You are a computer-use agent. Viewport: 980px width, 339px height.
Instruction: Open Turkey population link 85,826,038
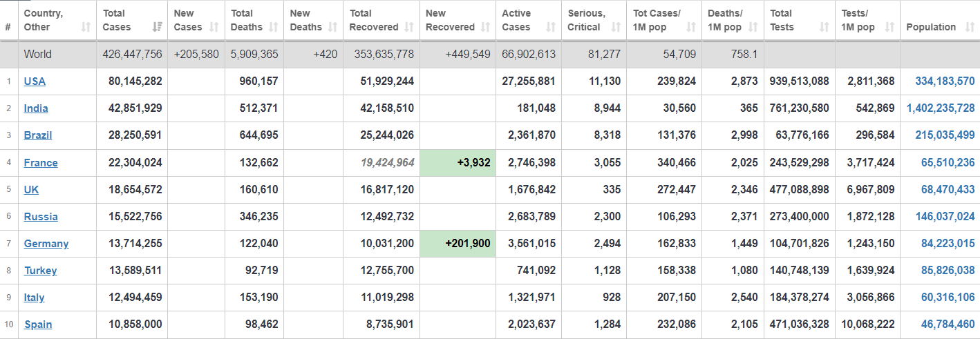pos(948,271)
